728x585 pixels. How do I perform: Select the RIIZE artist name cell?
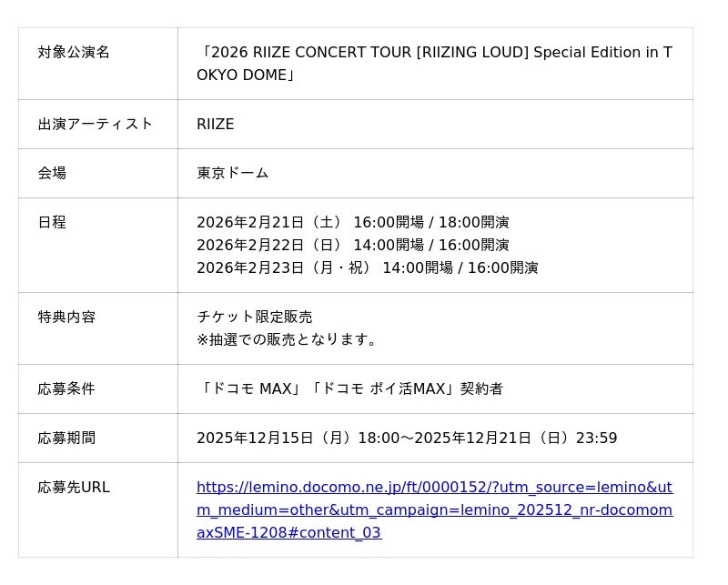click(216, 124)
